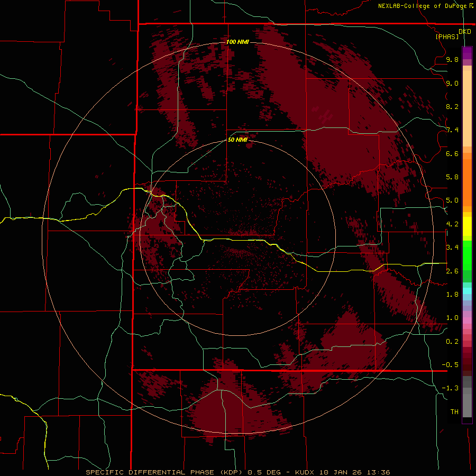This screenshot has height=476, width=476.
Task: Click the 9.0 value on the color scale
Action: 452,83
